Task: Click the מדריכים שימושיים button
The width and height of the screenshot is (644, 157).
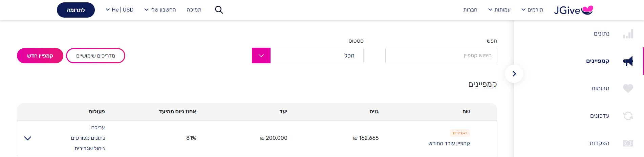Action: coord(95,55)
